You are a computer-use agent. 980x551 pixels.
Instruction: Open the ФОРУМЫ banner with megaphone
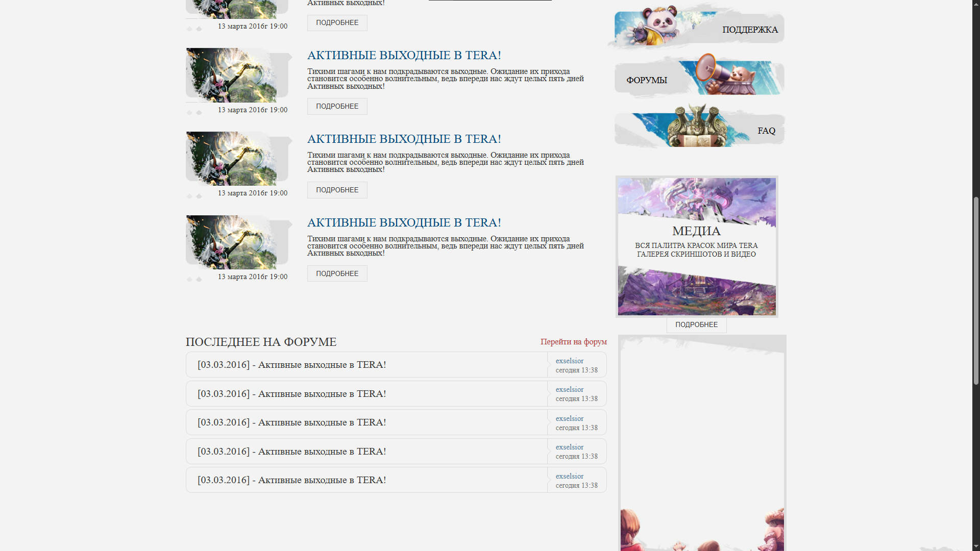(x=698, y=77)
